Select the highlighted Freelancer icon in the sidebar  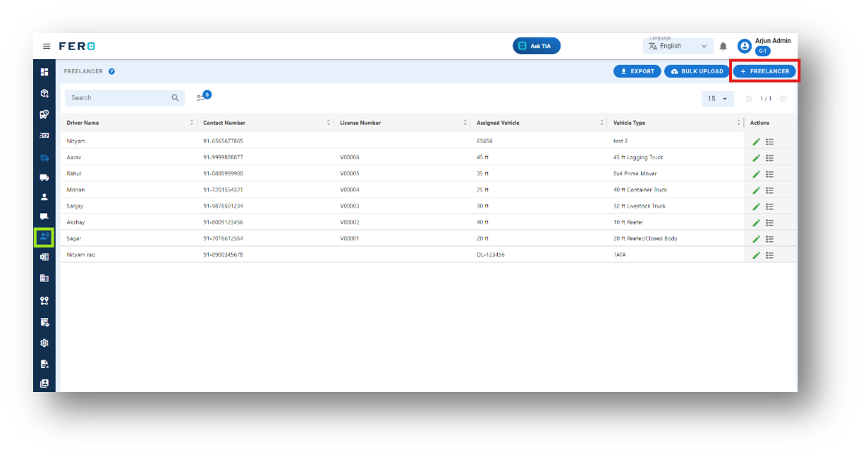pyautogui.click(x=44, y=237)
